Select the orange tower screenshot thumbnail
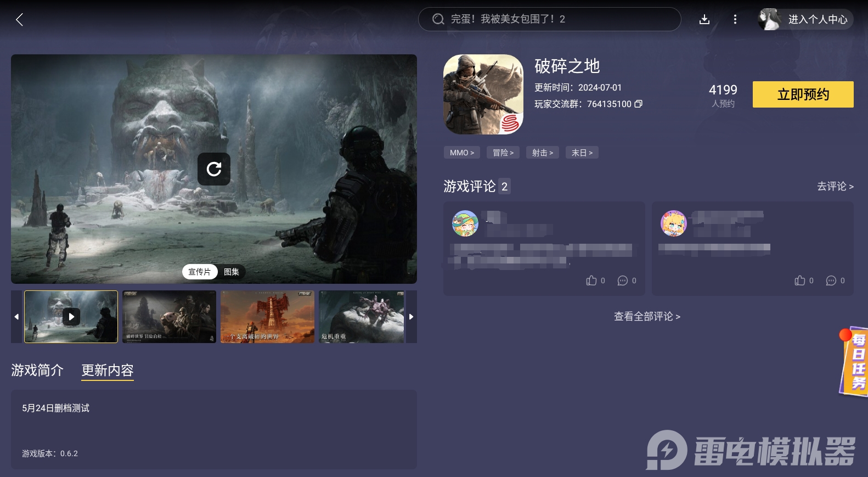This screenshot has width=868, height=477. coord(268,317)
